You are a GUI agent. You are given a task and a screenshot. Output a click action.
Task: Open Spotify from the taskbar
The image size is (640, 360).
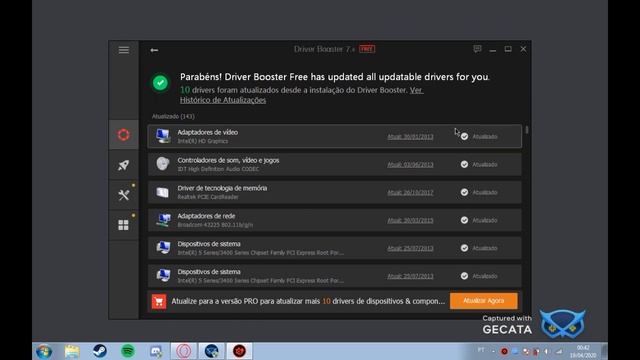tap(128, 351)
